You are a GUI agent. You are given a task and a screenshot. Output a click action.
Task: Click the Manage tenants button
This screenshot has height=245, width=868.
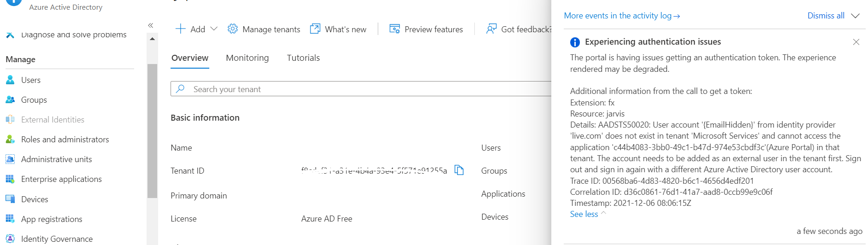[264, 29]
